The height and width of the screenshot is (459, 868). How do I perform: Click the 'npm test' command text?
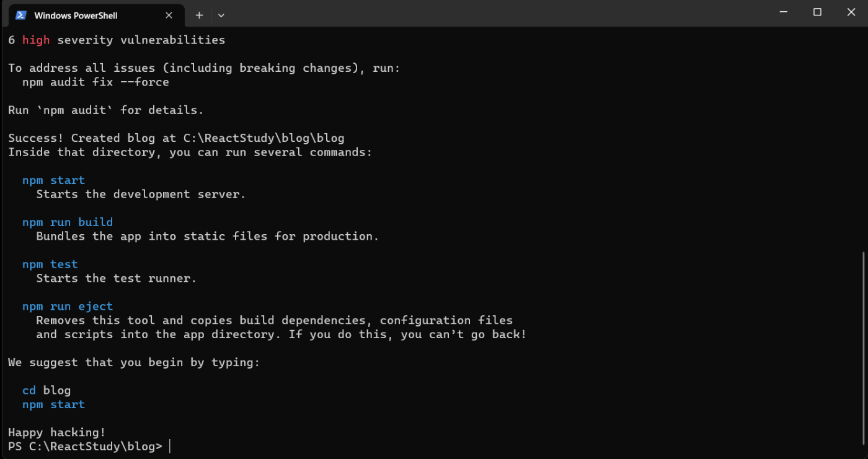point(50,264)
